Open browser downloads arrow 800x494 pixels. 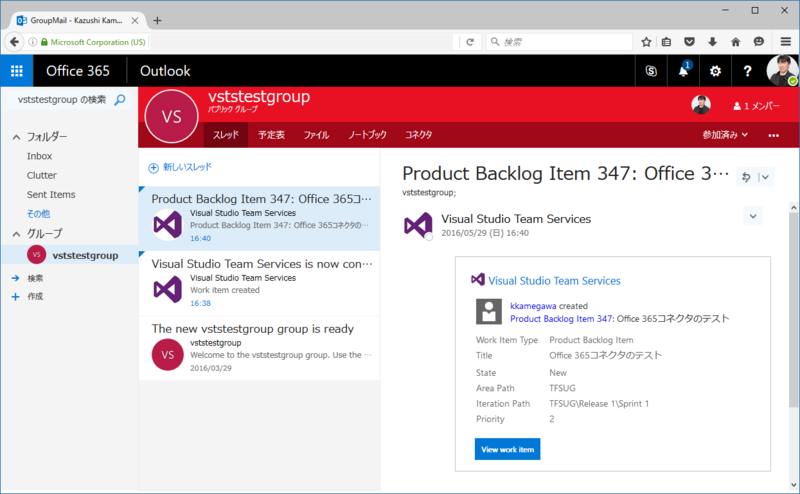713,42
